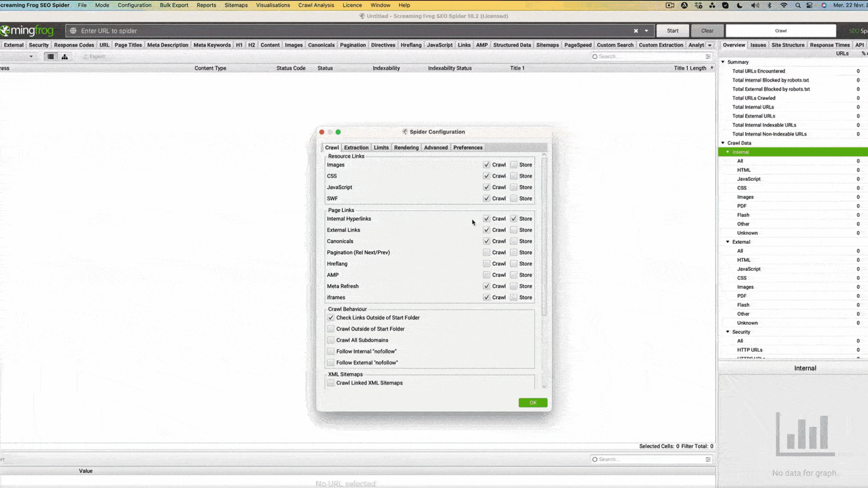Click the Clear button

click(707, 31)
